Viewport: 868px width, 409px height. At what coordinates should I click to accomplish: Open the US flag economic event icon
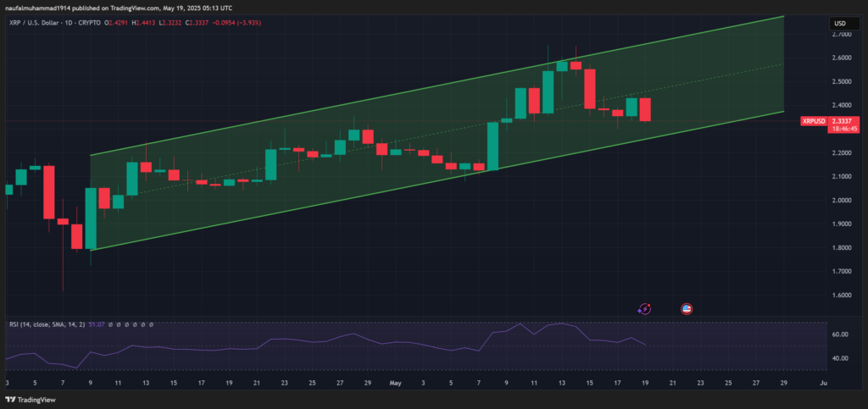[687, 309]
